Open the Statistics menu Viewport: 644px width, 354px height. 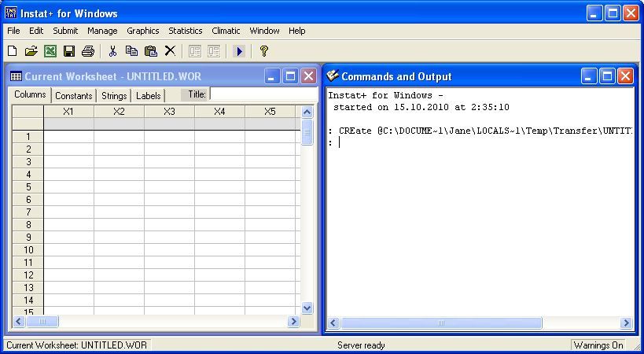(x=186, y=31)
